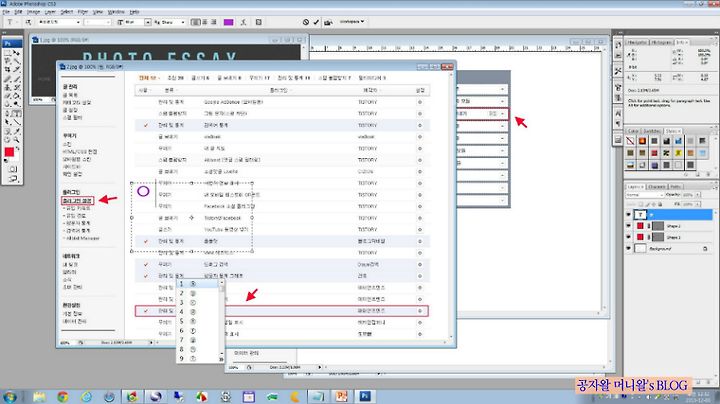720x404 pixels.
Task: Click the red foreground color swatch
Action: 9,152
